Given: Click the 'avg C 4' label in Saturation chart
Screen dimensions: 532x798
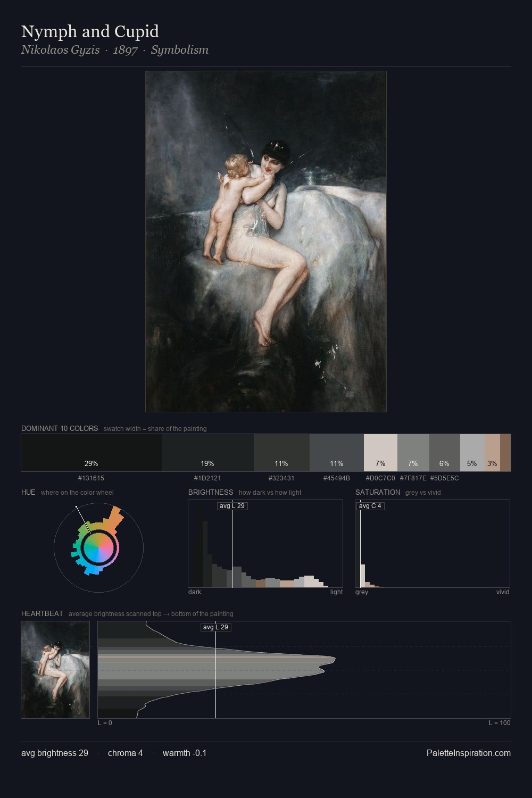Looking at the screenshot, I should point(370,506).
